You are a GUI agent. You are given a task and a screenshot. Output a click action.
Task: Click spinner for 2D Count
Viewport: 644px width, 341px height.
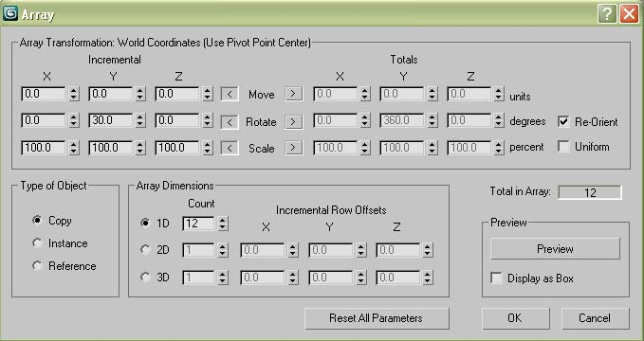pyautogui.click(x=223, y=250)
